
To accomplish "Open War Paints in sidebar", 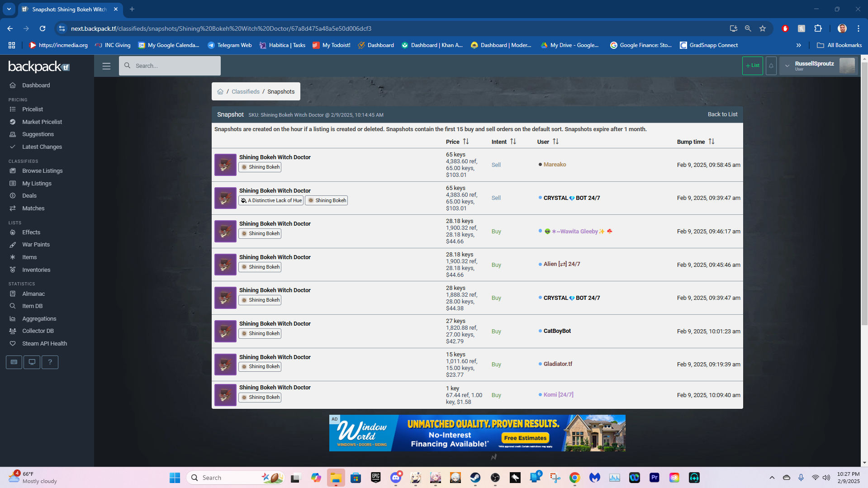I will [x=36, y=245].
